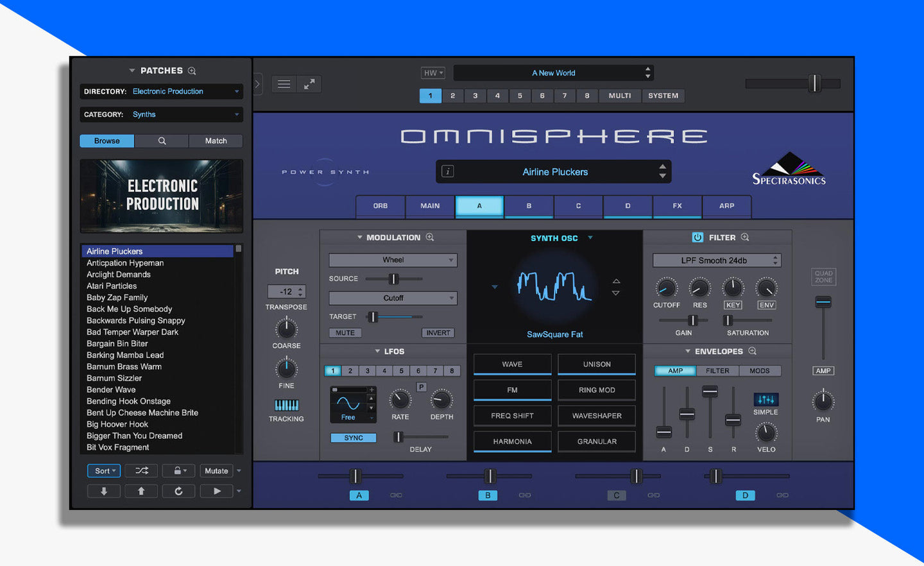Click the Patches magnifier zoom icon
The width and height of the screenshot is (924, 566).
pos(192,71)
